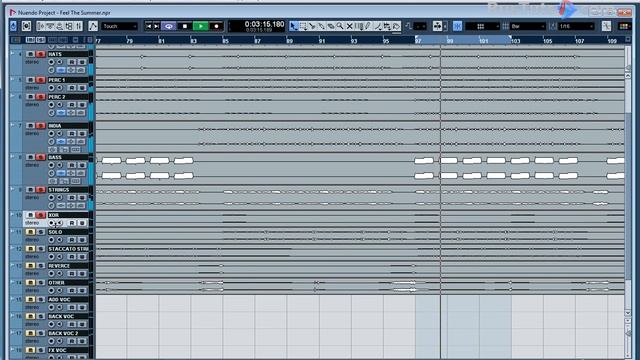Toggle solo on the STRINGS track
The width and height of the screenshot is (640, 360).
pos(40,190)
